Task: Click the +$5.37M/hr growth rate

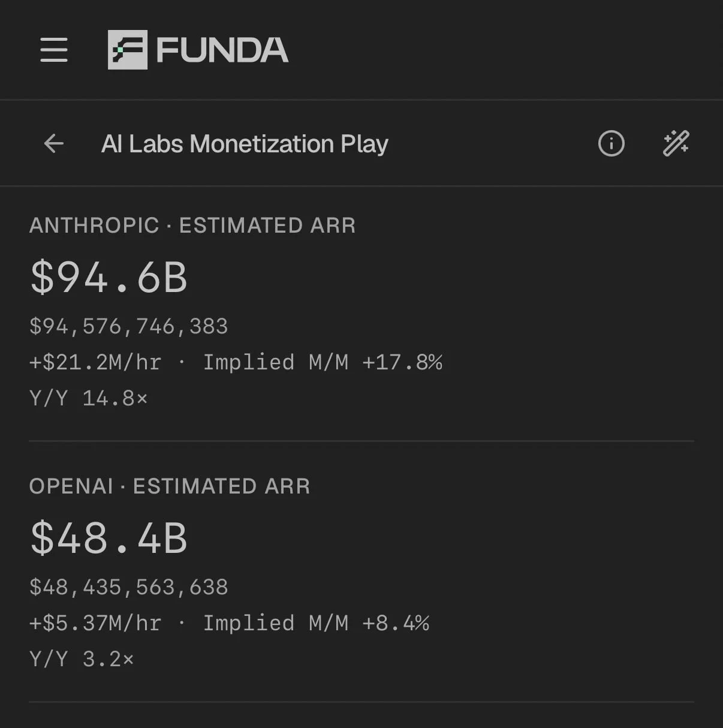Action: click(95, 623)
